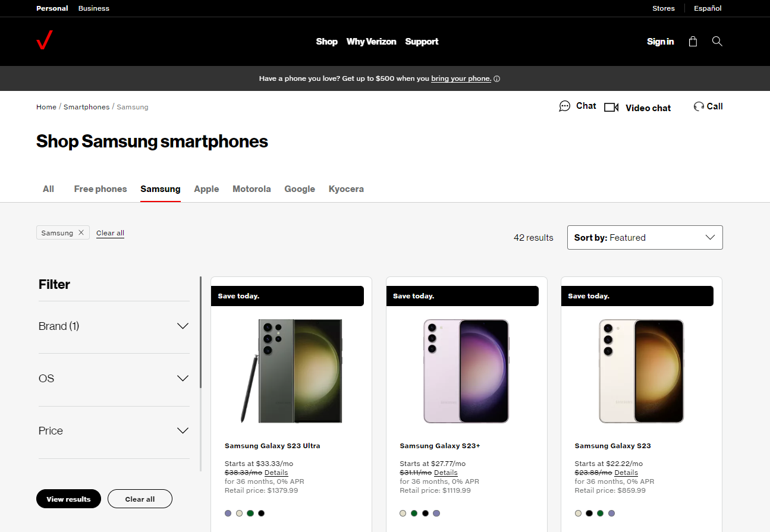This screenshot has height=532, width=770.
Task: Click the Chat speech bubble icon
Action: [x=565, y=106]
